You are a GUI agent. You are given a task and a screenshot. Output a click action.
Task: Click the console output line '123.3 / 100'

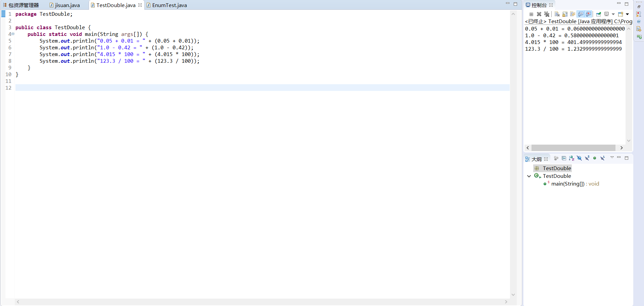[x=573, y=49]
